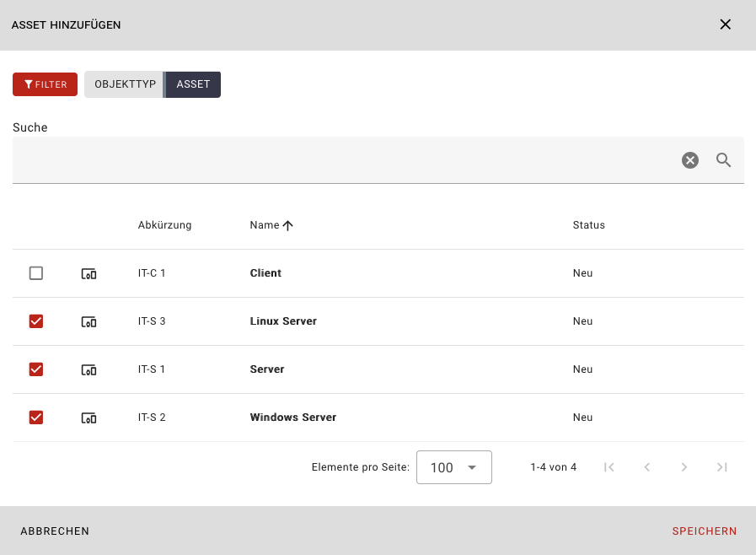Select the Objekttyp filter chip

(x=125, y=84)
